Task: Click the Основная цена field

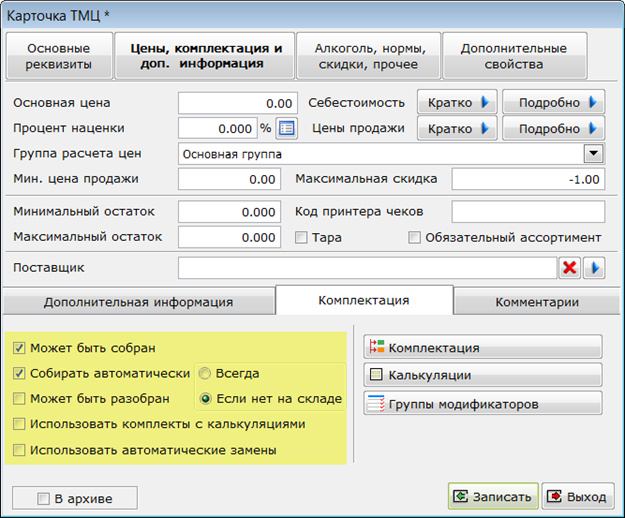Action: pos(238,103)
